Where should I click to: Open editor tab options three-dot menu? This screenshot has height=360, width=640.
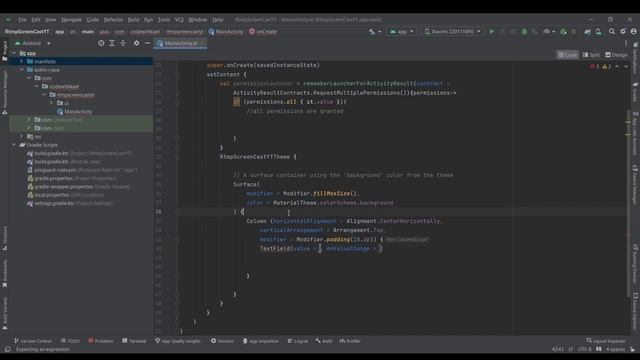point(626,43)
